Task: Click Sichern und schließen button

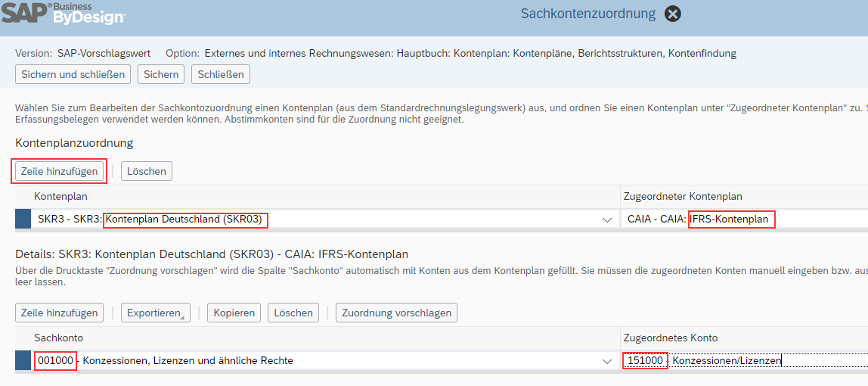Action: coord(73,74)
